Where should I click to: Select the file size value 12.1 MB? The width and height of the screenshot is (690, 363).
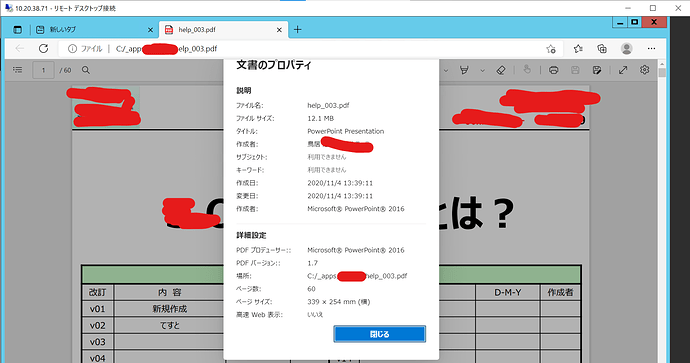[x=320, y=118]
